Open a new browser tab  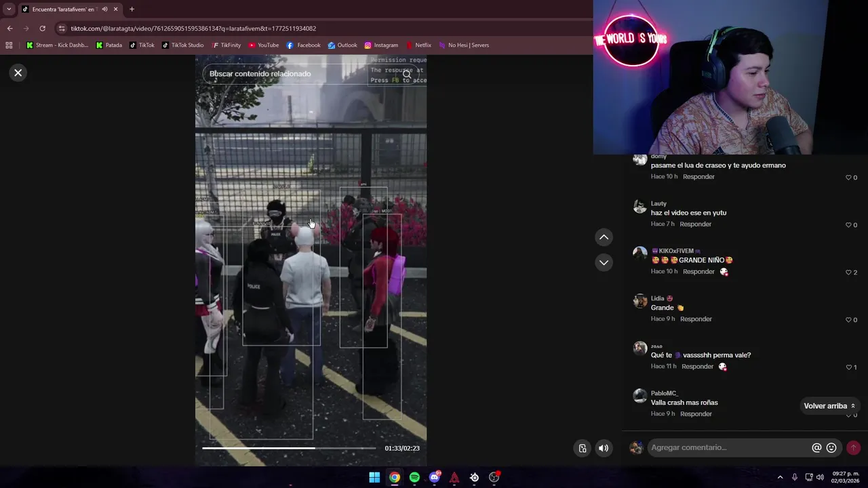pos(132,9)
